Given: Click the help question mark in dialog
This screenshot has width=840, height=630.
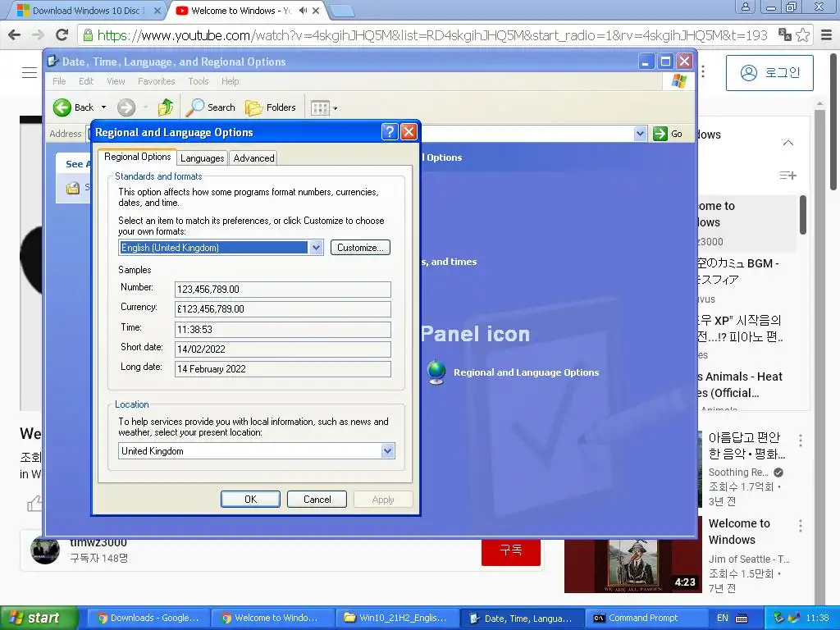Looking at the screenshot, I should [390, 132].
